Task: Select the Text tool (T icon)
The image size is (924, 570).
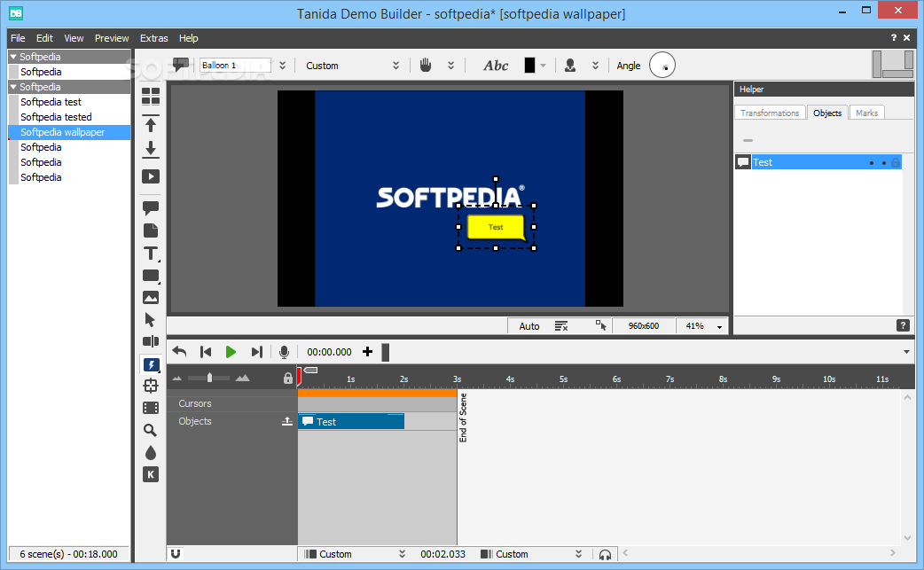Action: (x=151, y=254)
